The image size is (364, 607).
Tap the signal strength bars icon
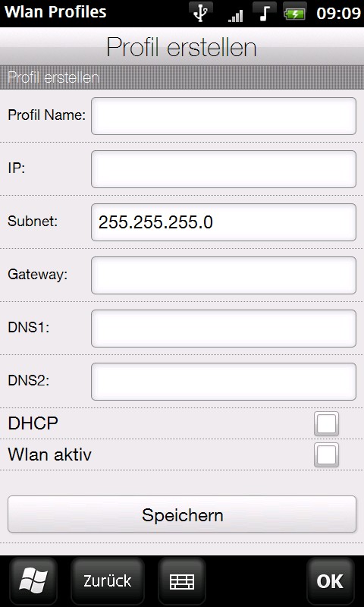(235, 15)
